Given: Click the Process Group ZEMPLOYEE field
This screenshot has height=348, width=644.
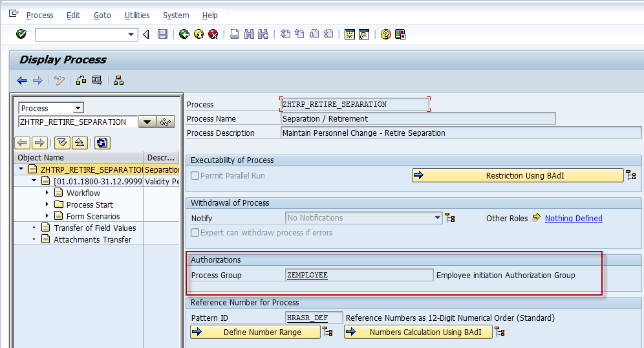Looking at the screenshot, I should tap(360, 275).
